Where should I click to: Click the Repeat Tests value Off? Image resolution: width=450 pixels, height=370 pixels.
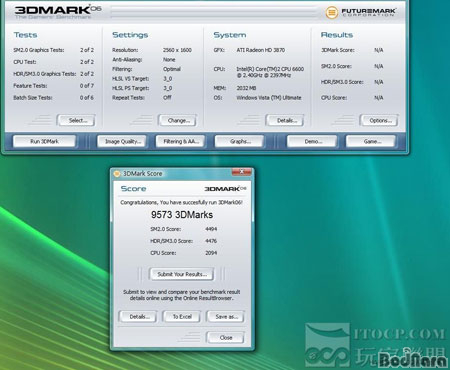click(167, 97)
